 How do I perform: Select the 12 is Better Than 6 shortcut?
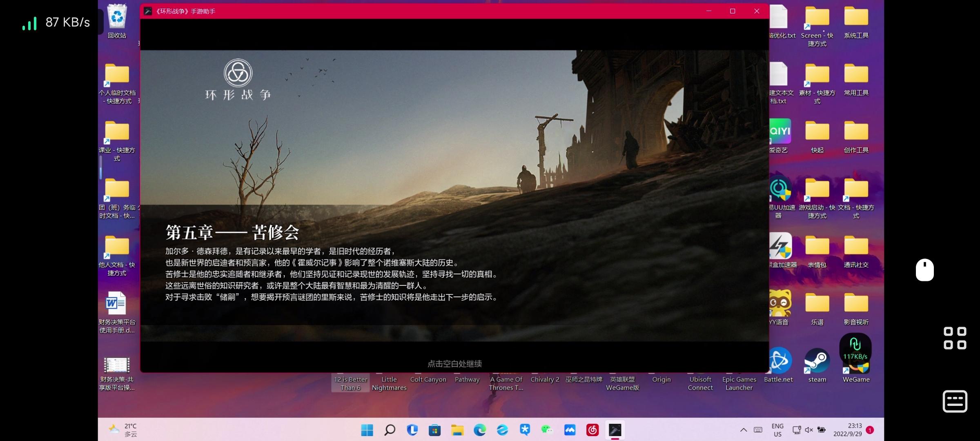350,383
